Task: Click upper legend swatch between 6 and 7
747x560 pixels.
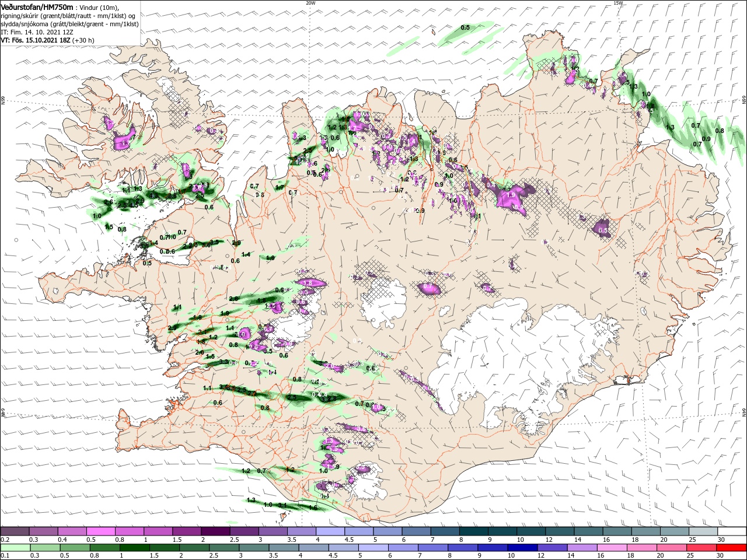Action: click(417, 531)
